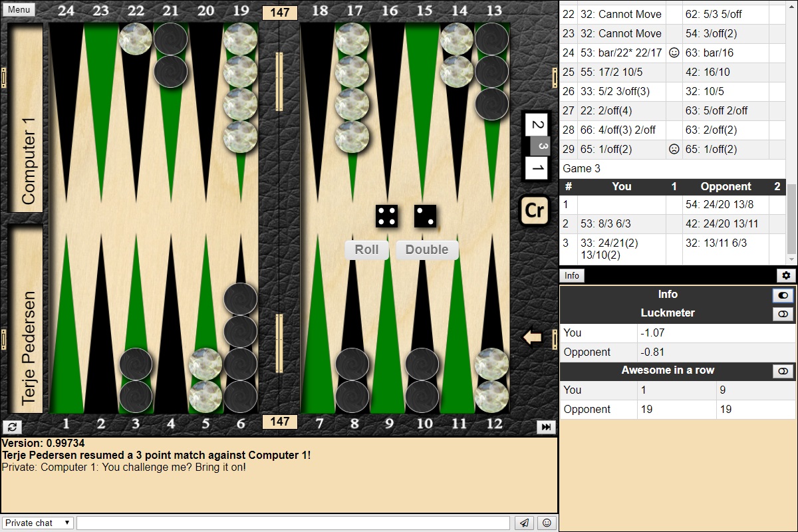Open the settings gear above the Info panel

coord(786,275)
